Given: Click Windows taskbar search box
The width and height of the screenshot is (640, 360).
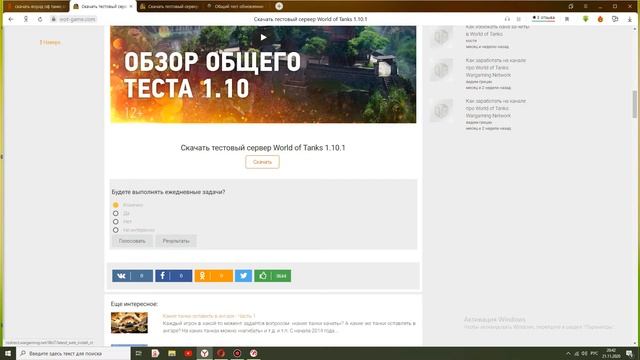Looking at the screenshot, I should pos(73,353).
